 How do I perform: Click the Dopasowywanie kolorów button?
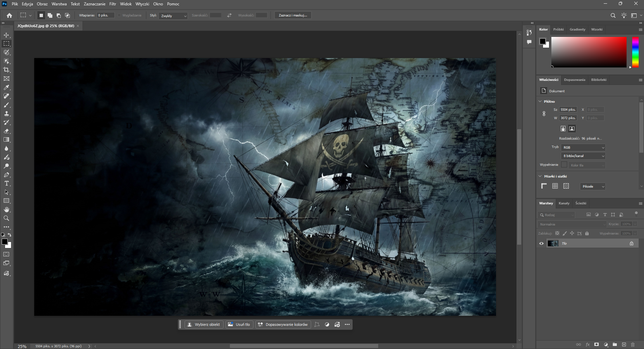pos(283,325)
